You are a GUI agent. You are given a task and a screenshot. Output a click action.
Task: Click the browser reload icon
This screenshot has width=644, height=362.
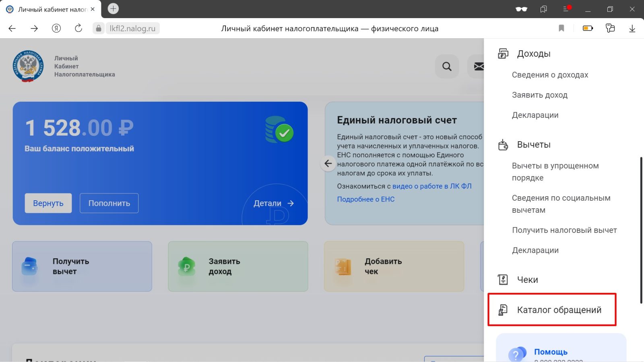tap(78, 28)
